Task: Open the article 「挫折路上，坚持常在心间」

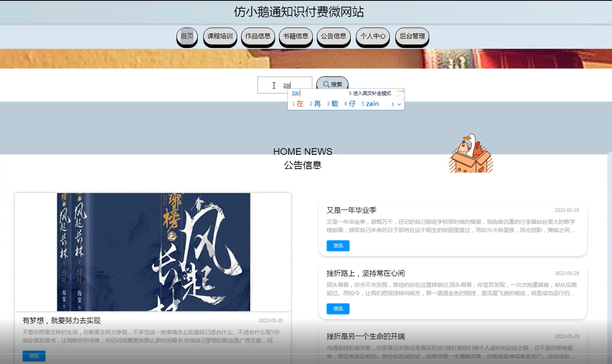Action: click(x=365, y=273)
